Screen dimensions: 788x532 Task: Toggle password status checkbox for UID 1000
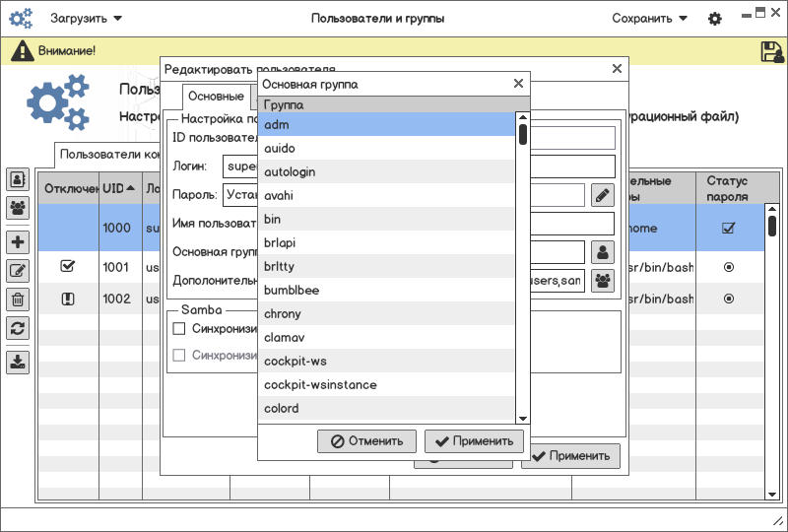pyautogui.click(x=728, y=229)
